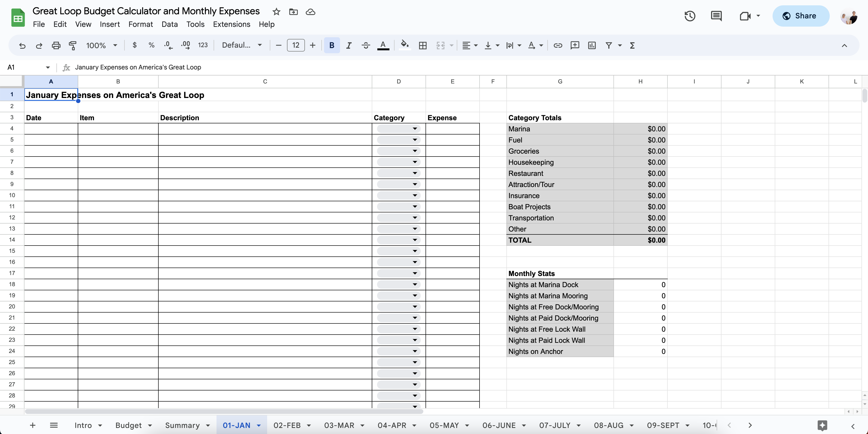Select the Paint format roller icon

click(x=73, y=45)
